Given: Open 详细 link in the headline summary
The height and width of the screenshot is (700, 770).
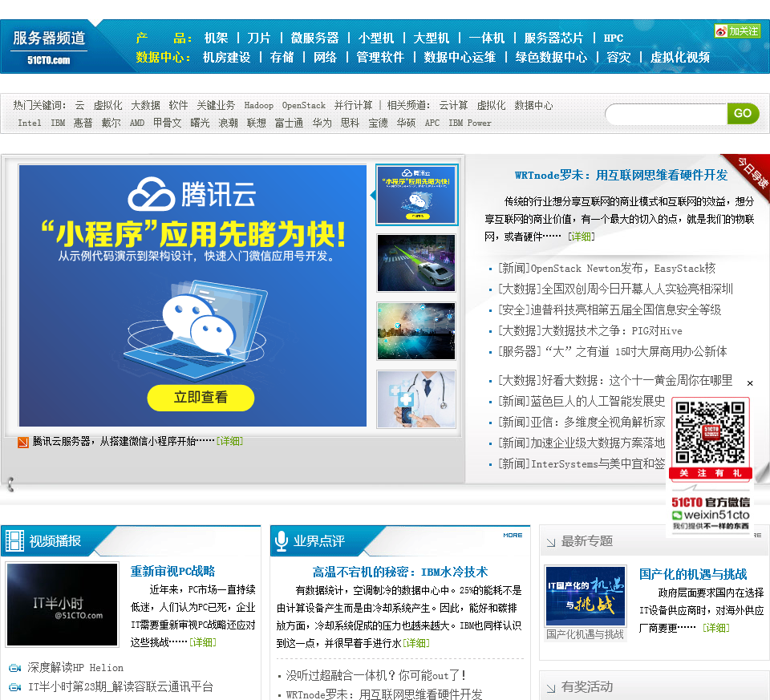Looking at the screenshot, I should [x=582, y=237].
